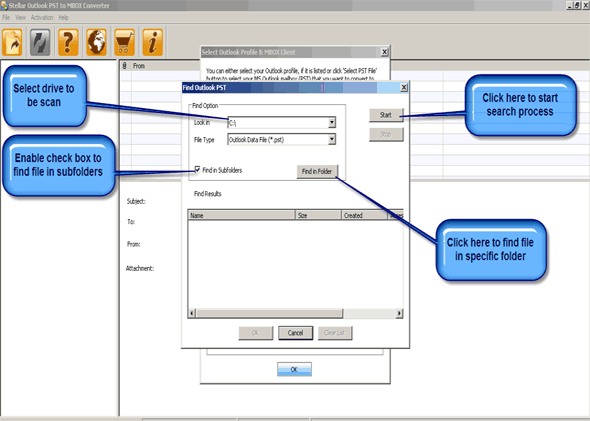Click the Convert mailbox toolbar icon
This screenshot has height=421, width=590.
40,42
